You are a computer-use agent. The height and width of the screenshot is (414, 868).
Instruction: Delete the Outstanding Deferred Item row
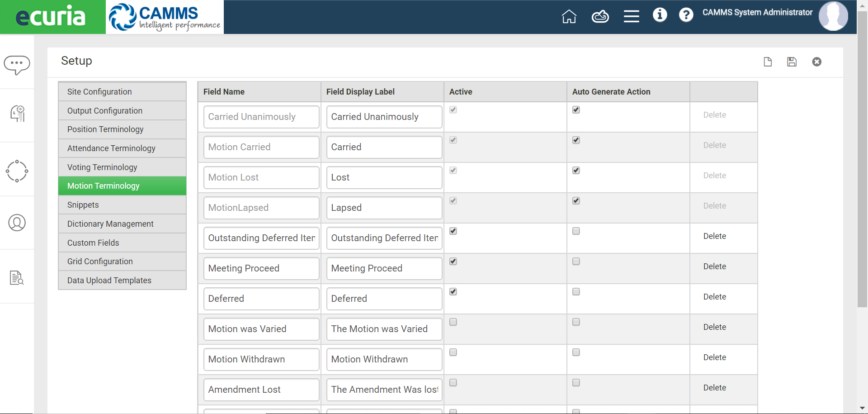coord(714,236)
